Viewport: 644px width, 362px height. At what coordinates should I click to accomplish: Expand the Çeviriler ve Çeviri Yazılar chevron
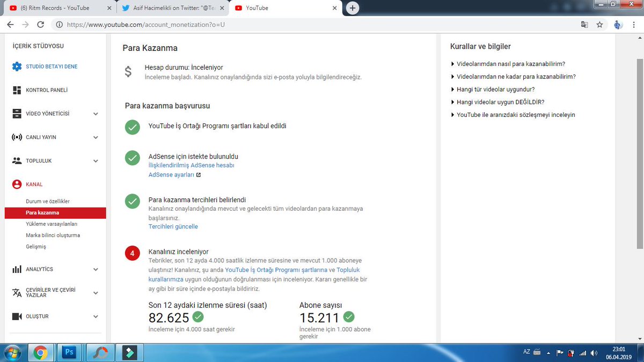(x=96, y=293)
